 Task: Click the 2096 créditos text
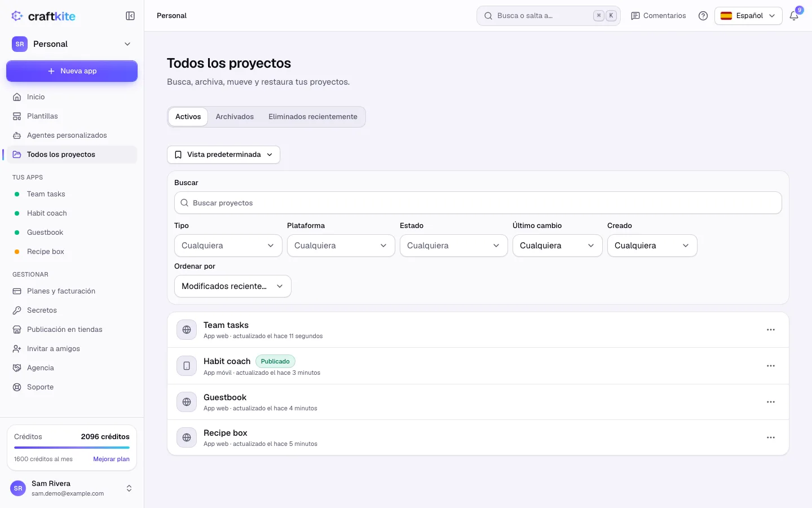[x=105, y=437]
